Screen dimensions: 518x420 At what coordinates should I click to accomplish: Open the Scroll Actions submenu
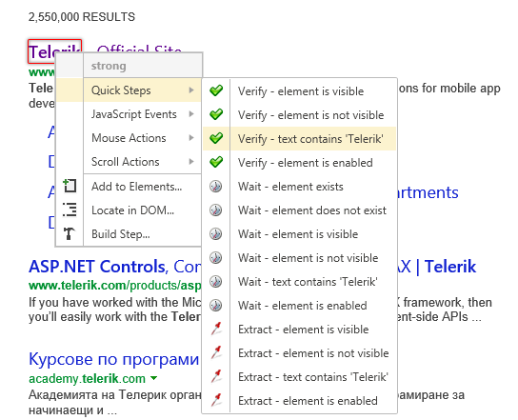(143, 162)
